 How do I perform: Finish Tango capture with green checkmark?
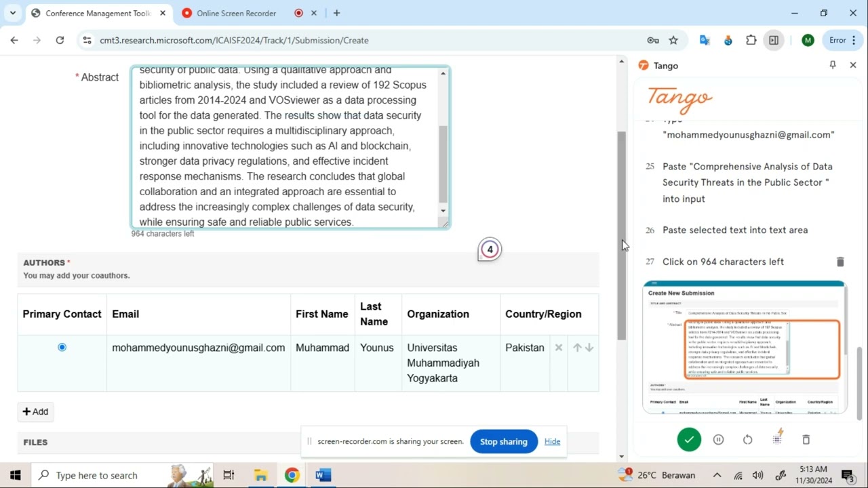(689, 440)
